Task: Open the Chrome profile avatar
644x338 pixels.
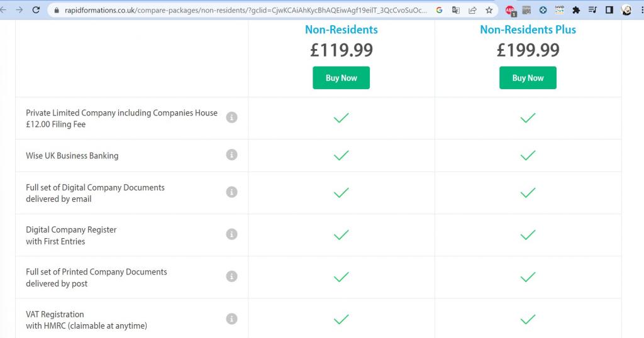Action: [x=626, y=10]
